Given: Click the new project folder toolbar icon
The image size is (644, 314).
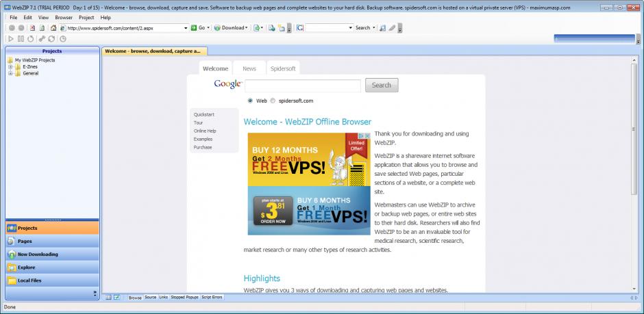Looking at the screenshot, I should click(282, 28).
